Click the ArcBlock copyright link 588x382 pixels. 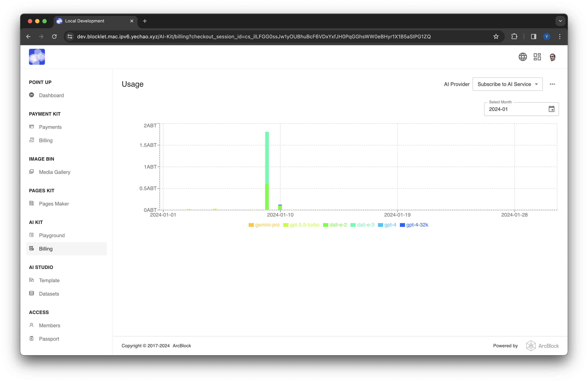[x=182, y=346]
